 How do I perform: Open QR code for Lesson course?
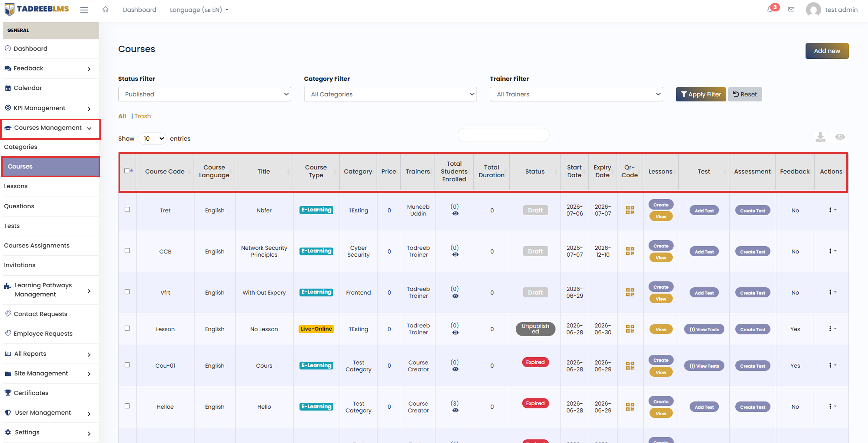tap(630, 329)
